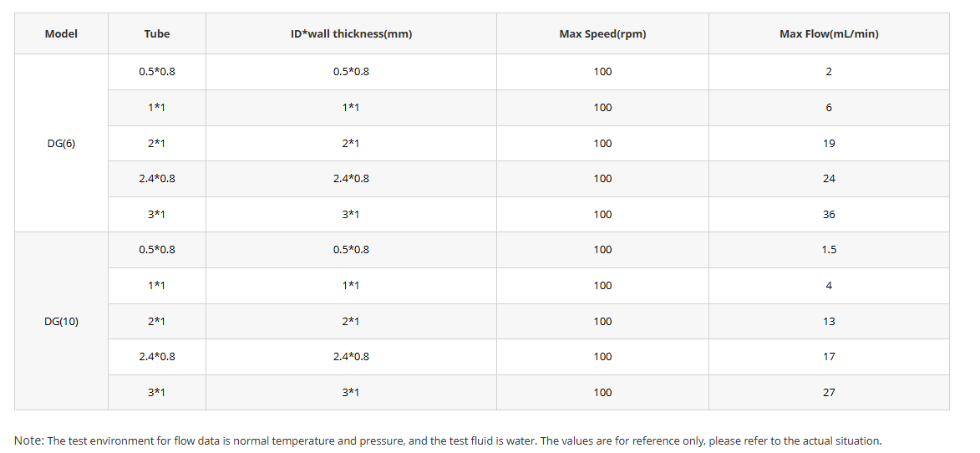This screenshot has height=453, width=980.
Task: Click the first 0.5*0.8 Tube cell under DG(6)
Action: [x=157, y=72]
